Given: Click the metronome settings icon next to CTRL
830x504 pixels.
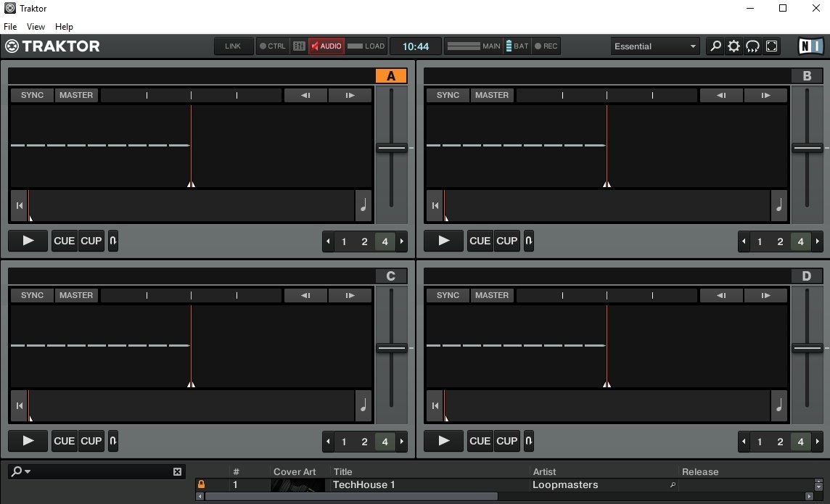Looking at the screenshot, I should tap(299, 46).
